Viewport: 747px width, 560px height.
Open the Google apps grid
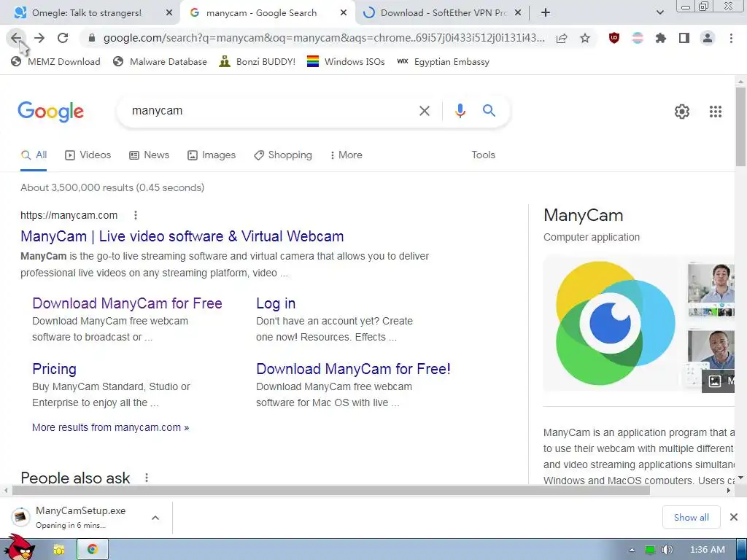(x=715, y=112)
